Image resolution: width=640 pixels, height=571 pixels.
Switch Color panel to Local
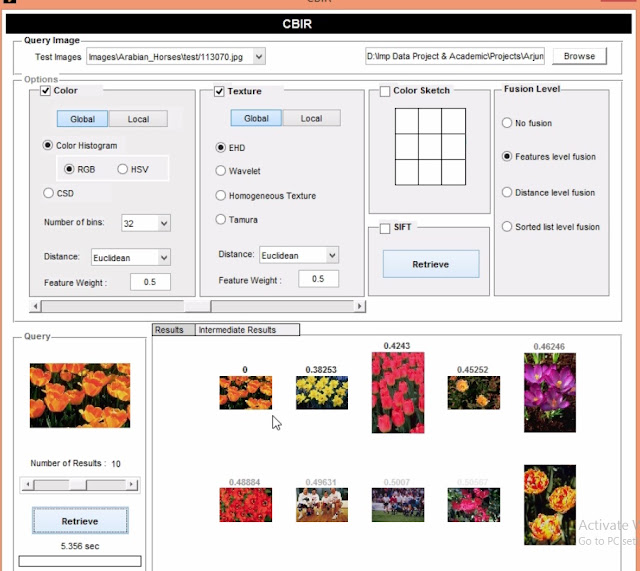[138, 119]
